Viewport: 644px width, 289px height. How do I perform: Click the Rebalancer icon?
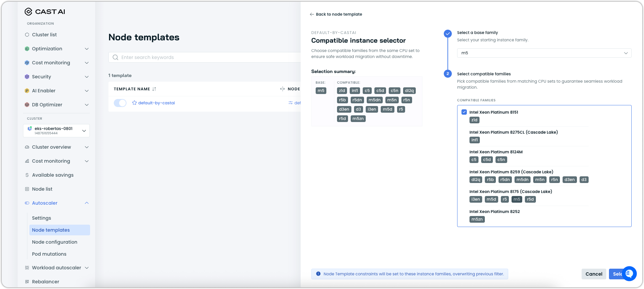27,282
